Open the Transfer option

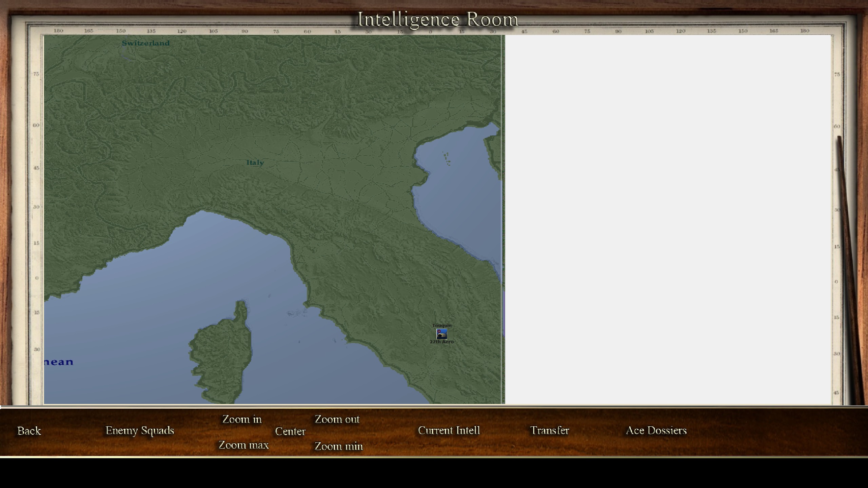click(x=550, y=430)
